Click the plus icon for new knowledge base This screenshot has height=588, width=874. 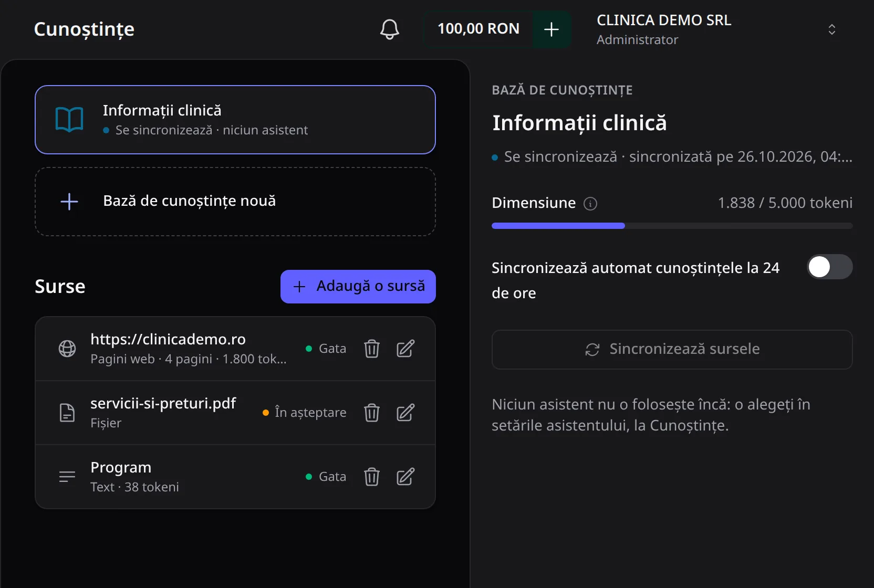tap(69, 202)
